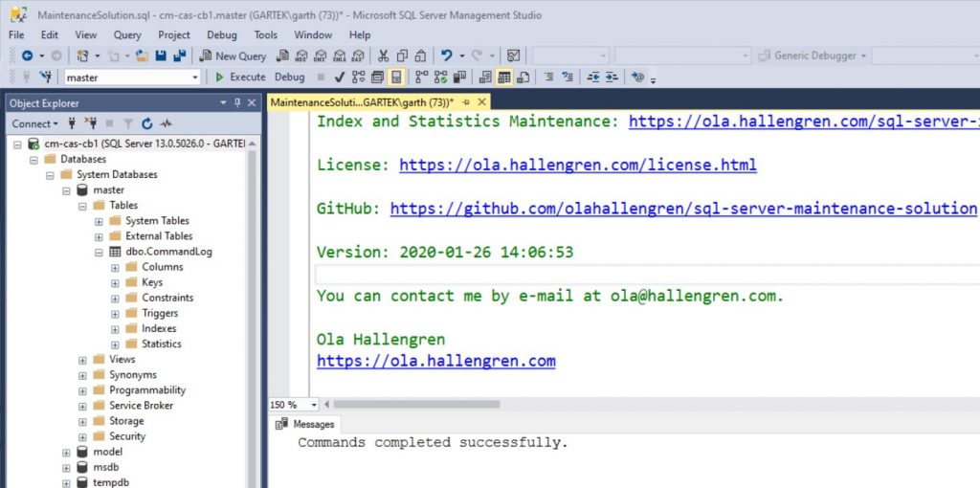The image size is (980, 488).
Task: Select the Indexes folder under dbo.CommandLog
Action: (x=159, y=328)
